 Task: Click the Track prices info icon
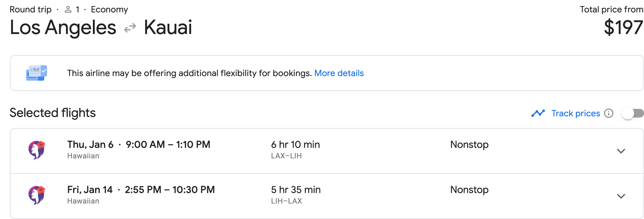[x=609, y=113]
